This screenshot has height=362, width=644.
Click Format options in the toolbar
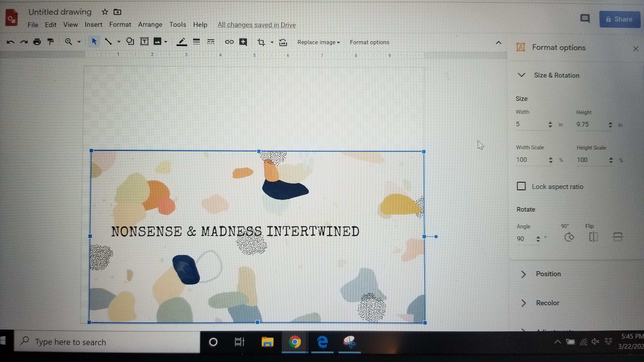[369, 42]
